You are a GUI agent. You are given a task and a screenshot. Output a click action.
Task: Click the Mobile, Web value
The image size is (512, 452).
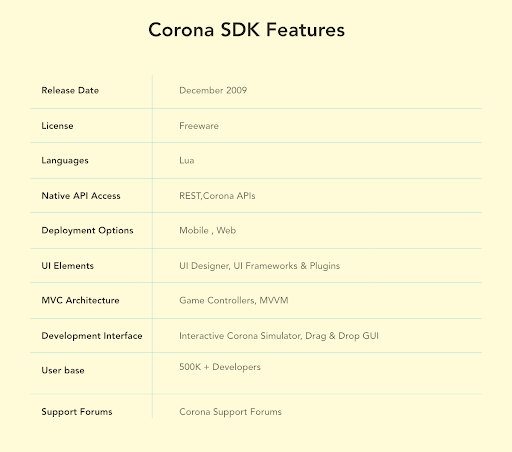[208, 230]
